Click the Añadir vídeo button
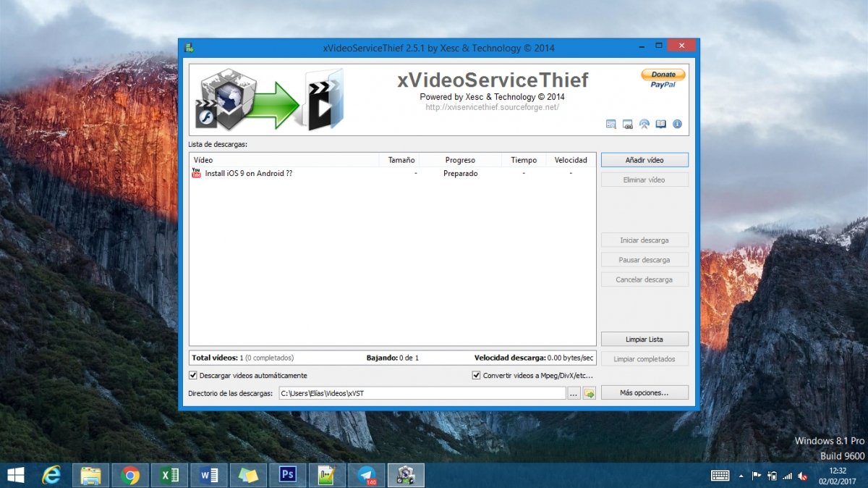 (644, 160)
